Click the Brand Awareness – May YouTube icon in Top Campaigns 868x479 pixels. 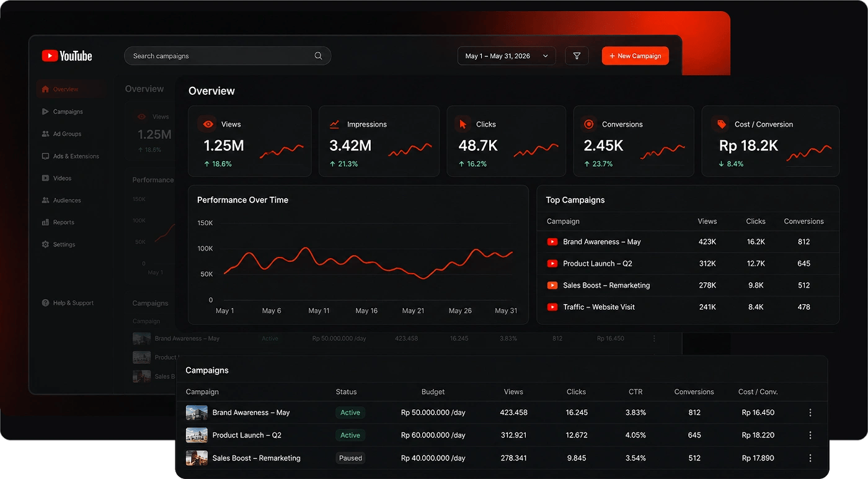pyautogui.click(x=552, y=242)
